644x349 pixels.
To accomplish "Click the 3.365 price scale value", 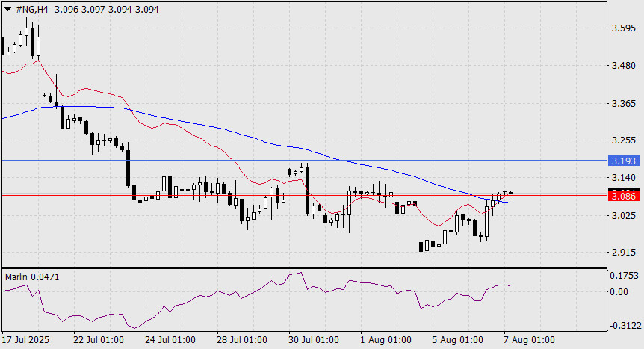I will (624, 103).
